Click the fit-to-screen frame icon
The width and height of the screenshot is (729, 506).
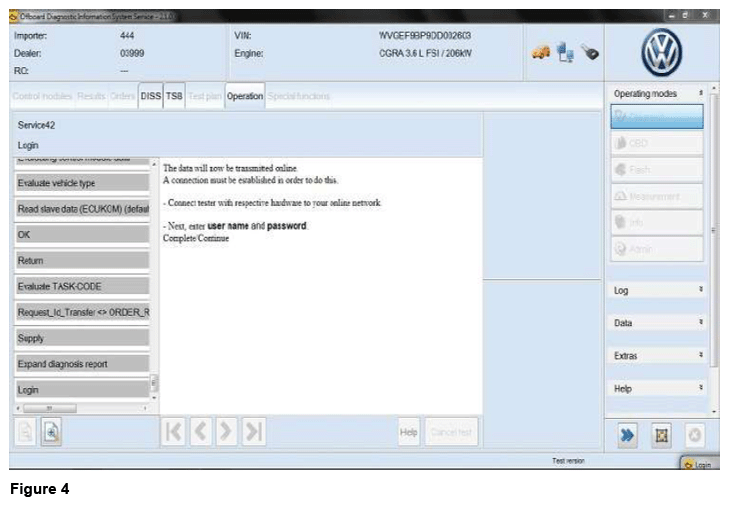coord(661,436)
